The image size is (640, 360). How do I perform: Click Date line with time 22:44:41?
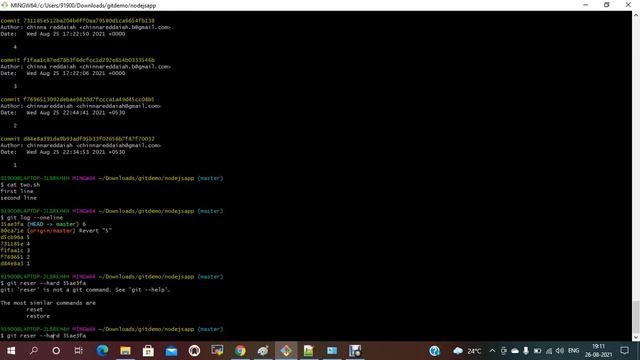pos(63,113)
